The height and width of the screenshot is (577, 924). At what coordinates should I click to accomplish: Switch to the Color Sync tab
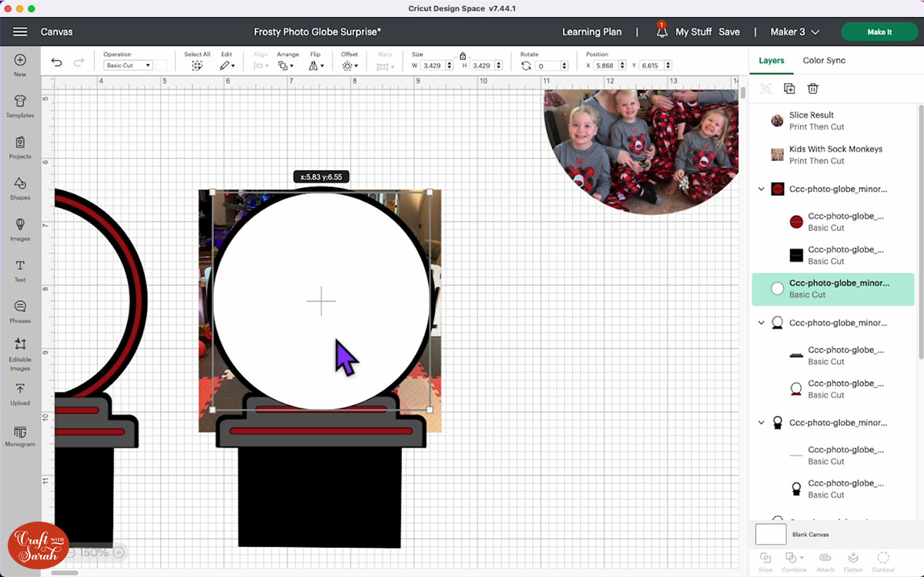[824, 60]
